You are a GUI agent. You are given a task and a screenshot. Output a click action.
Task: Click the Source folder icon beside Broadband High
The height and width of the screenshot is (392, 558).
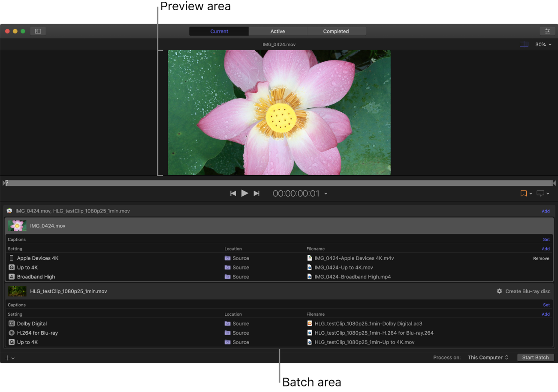coord(228,276)
